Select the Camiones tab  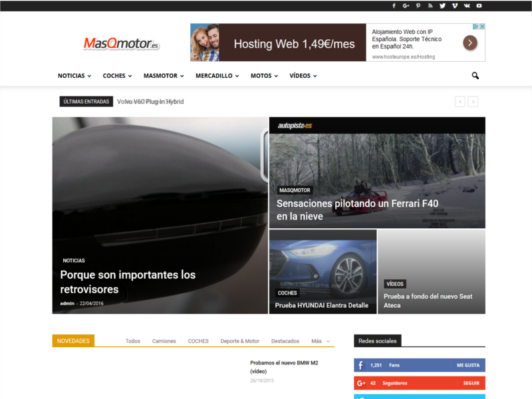tap(164, 341)
